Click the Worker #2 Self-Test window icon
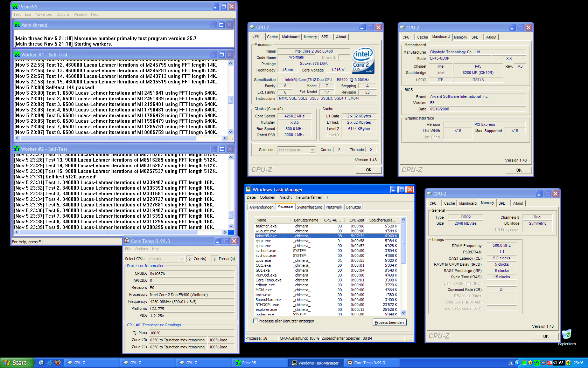The height and width of the screenshot is (368, 588). click(17, 149)
